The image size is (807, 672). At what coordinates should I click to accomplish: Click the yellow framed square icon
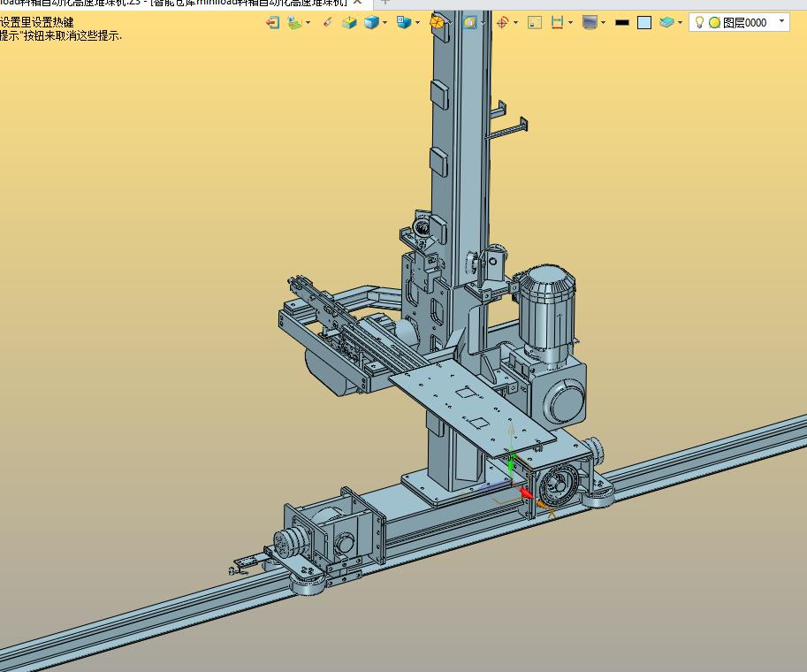click(469, 23)
